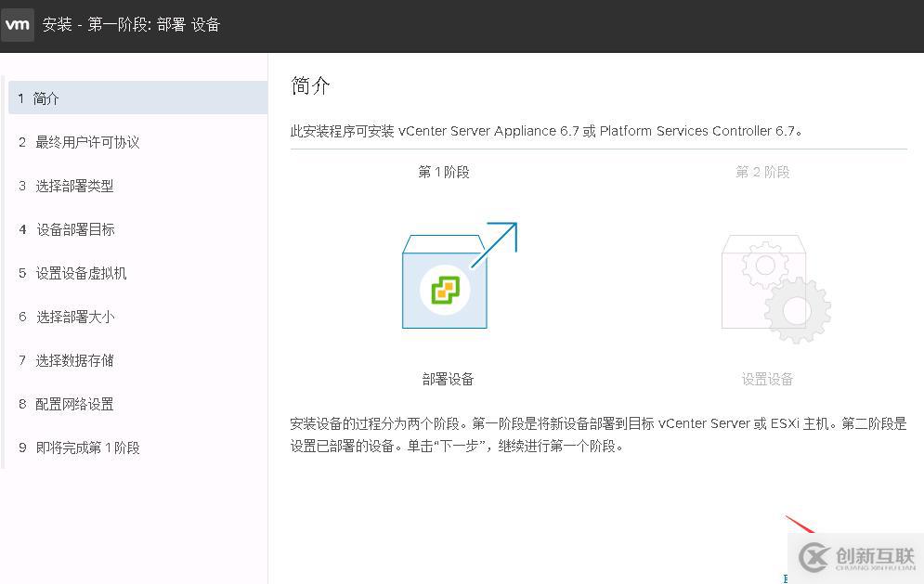The height and width of the screenshot is (584, 924).
Task: Click the vm logo in the title bar
Action: coord(18,25)
